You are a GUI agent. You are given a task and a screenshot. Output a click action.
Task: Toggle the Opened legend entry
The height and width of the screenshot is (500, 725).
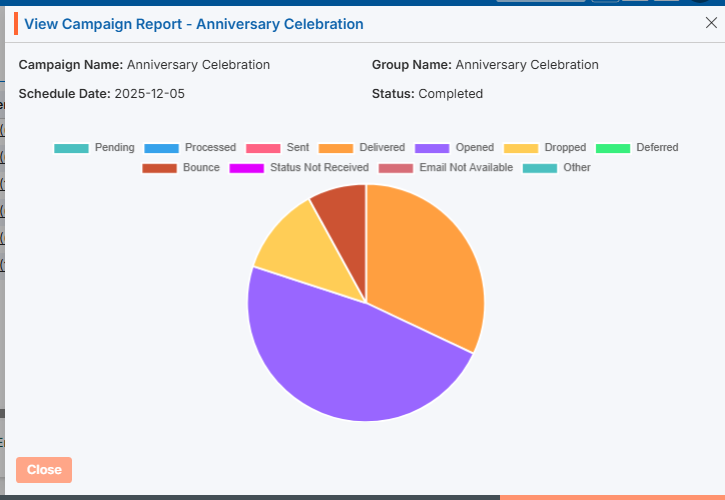coord(455,148)
